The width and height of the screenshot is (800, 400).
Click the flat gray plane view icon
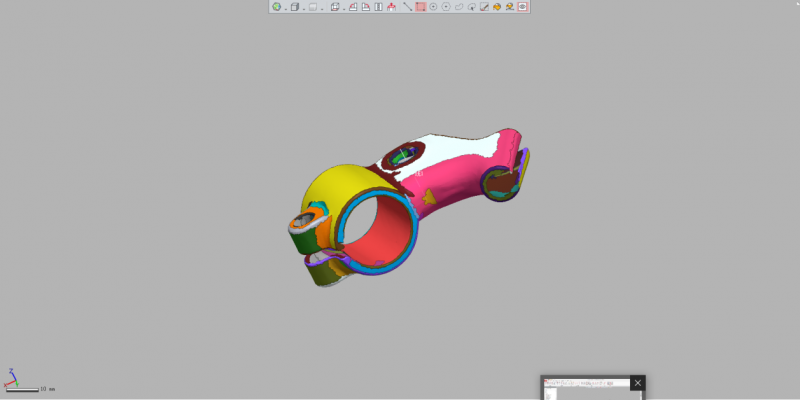tap(313, 7)
